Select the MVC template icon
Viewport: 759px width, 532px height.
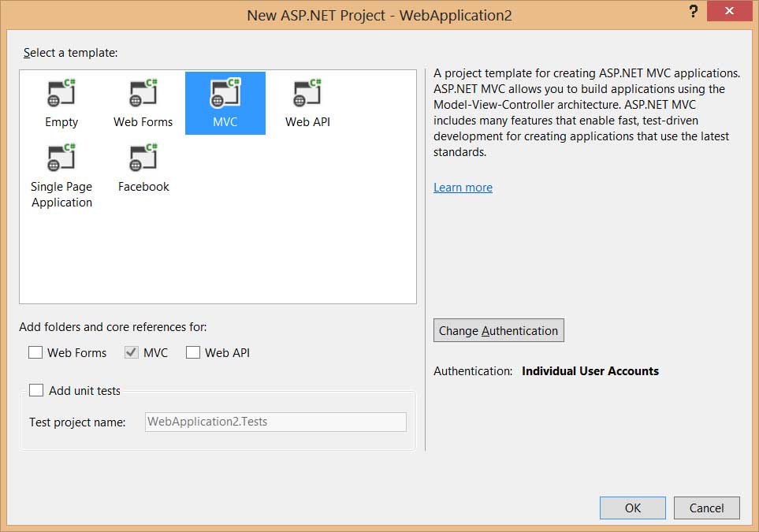225,92
